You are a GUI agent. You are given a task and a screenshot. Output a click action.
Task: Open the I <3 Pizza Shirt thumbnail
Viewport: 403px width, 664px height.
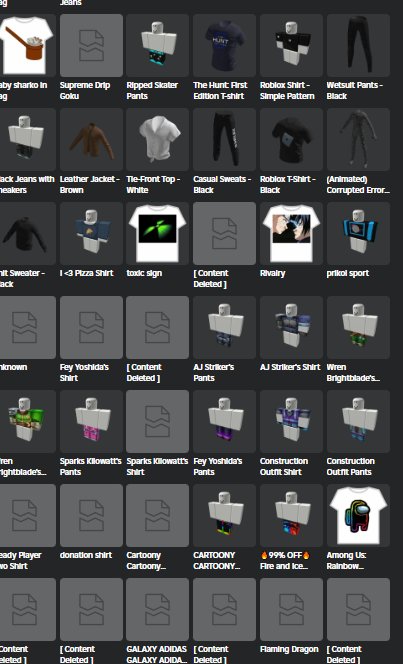(x=91, y=233)
